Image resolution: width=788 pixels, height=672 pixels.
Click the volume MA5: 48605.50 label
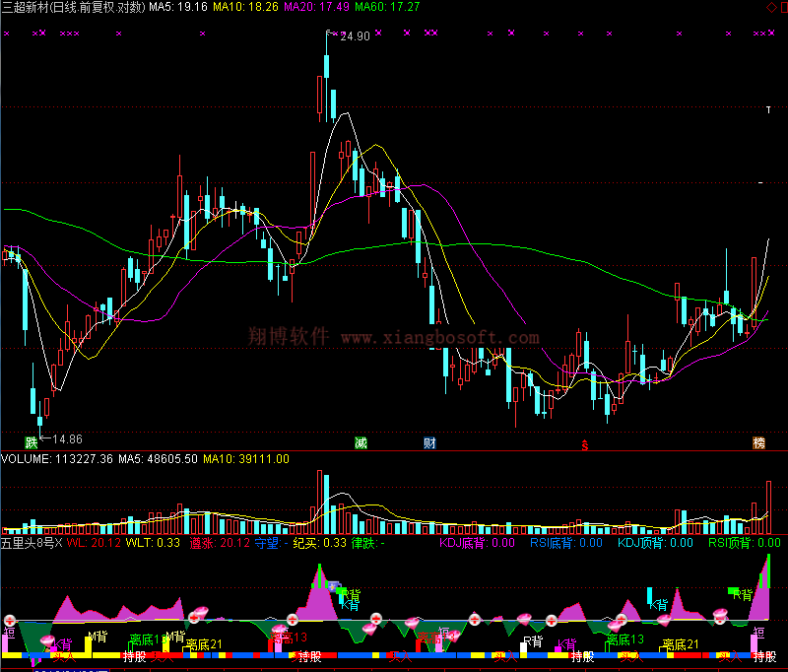coord(158,459)
